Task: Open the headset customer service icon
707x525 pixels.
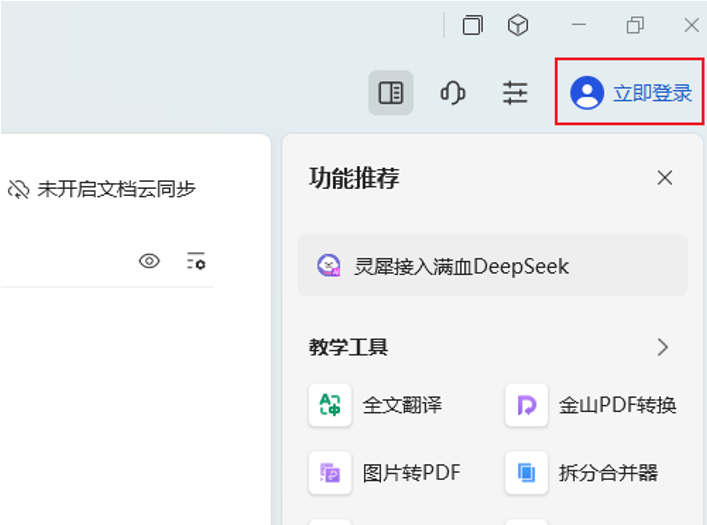Action: pyautogui.click(x=453, y=93)
